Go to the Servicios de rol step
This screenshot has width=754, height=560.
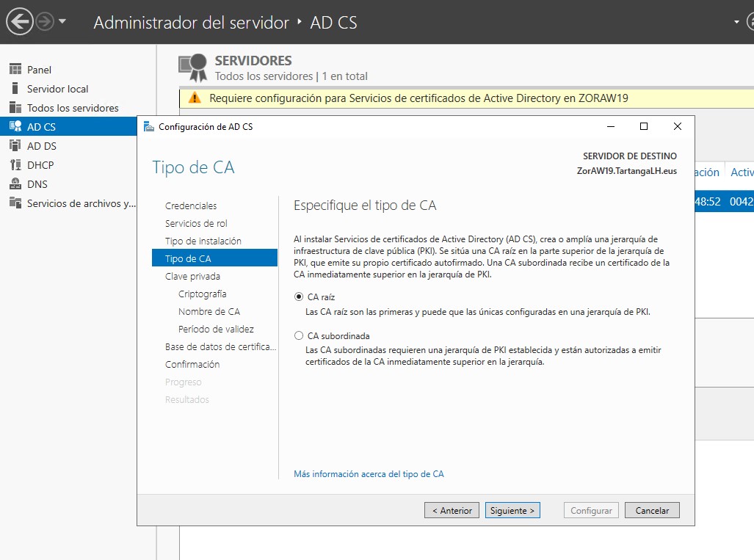point(196,224)
